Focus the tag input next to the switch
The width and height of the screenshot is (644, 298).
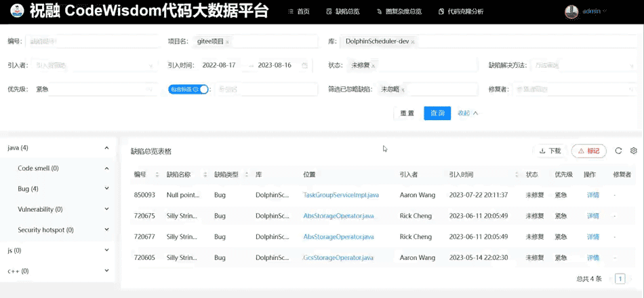pyautogui.click(x=266, y=89)
